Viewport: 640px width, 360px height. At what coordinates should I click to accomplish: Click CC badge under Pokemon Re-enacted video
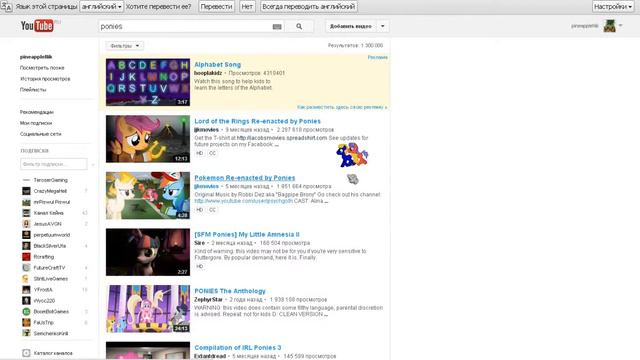[212, 210]
